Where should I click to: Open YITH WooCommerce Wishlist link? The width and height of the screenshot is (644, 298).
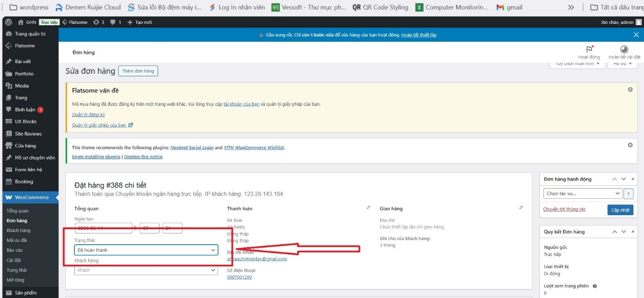tap(254, 147)
